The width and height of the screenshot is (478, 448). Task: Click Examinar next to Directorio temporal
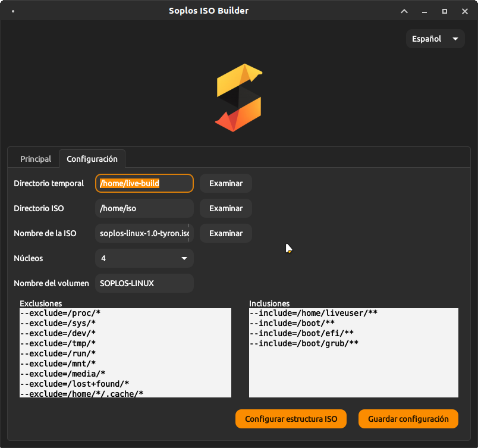[x=226, y=183]
